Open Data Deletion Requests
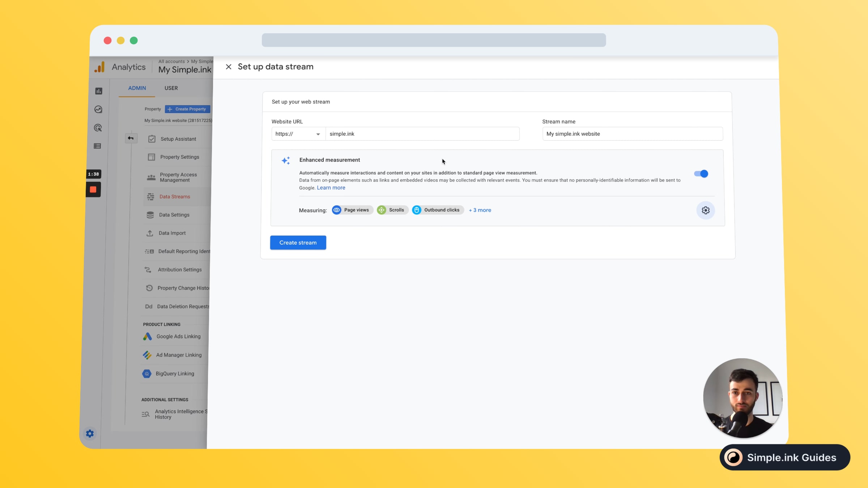Viewport: 868px width, 488px height. [183, 307]
